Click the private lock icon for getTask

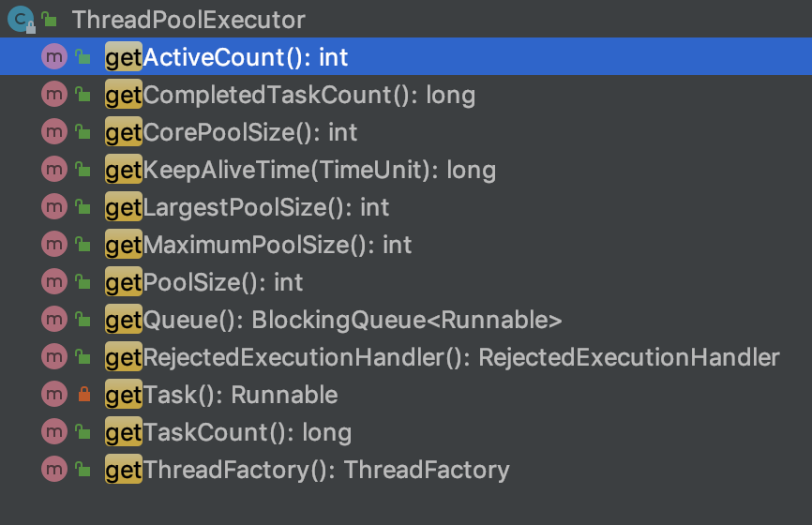(83, 395)
